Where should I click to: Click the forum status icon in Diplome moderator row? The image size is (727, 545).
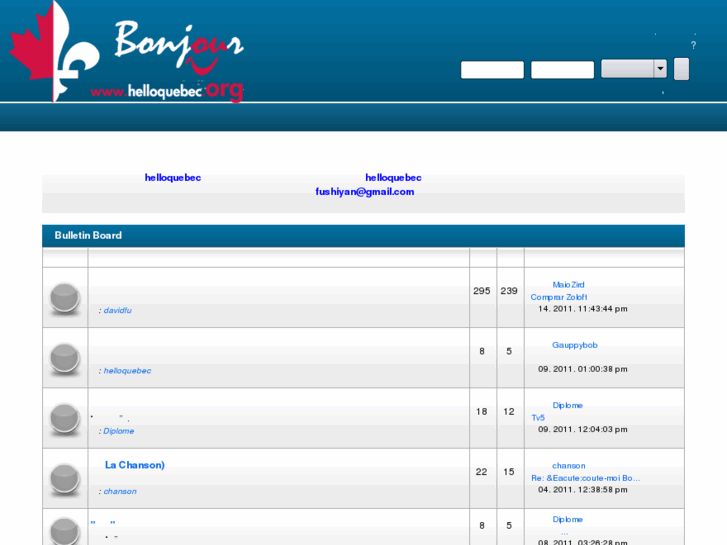[x=64, y=419]
